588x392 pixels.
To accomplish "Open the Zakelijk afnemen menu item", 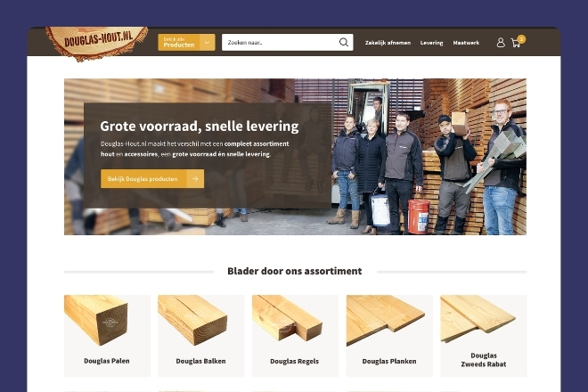I will click(388, 43).
